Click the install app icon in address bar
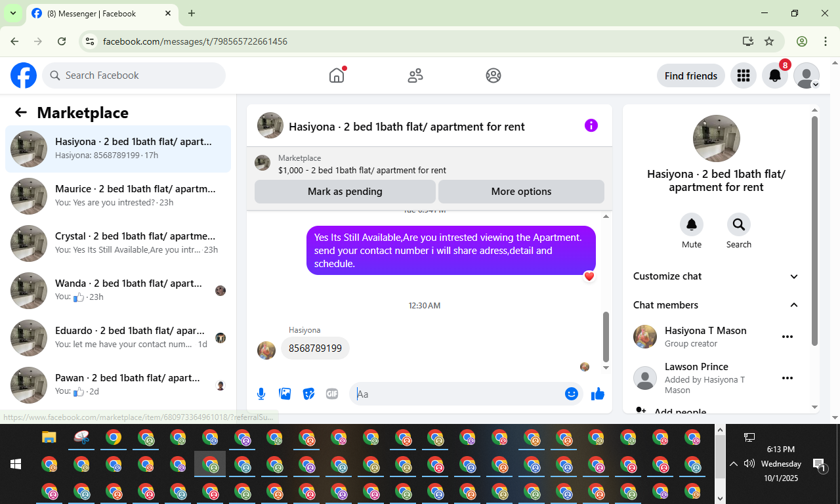 tap(747, 41)
